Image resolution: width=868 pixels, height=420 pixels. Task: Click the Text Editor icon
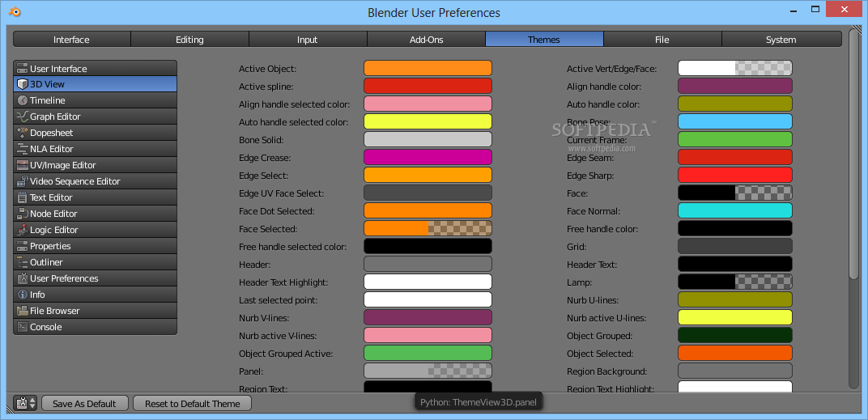22,197
